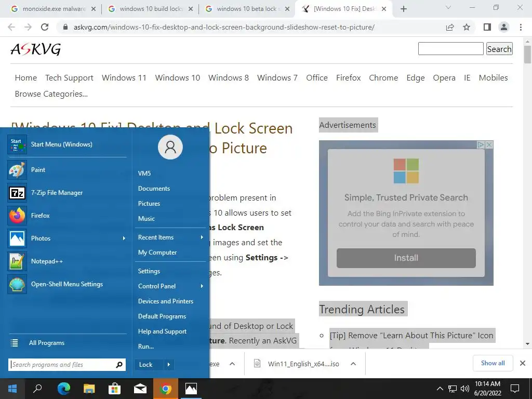Expand the Photos submenu arrow
This screenshot has height=399, width=532.
click(124, 238)
